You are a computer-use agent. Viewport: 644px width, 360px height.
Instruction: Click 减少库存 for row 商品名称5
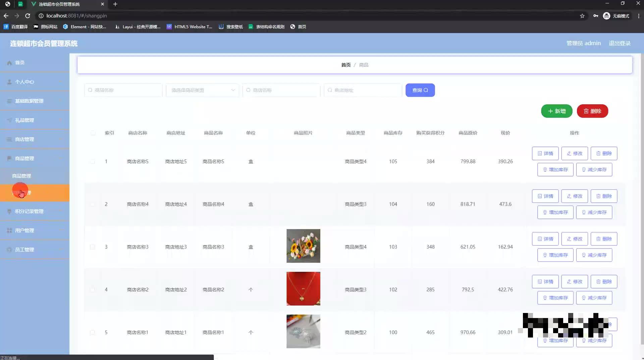click(x=594, y=170)
